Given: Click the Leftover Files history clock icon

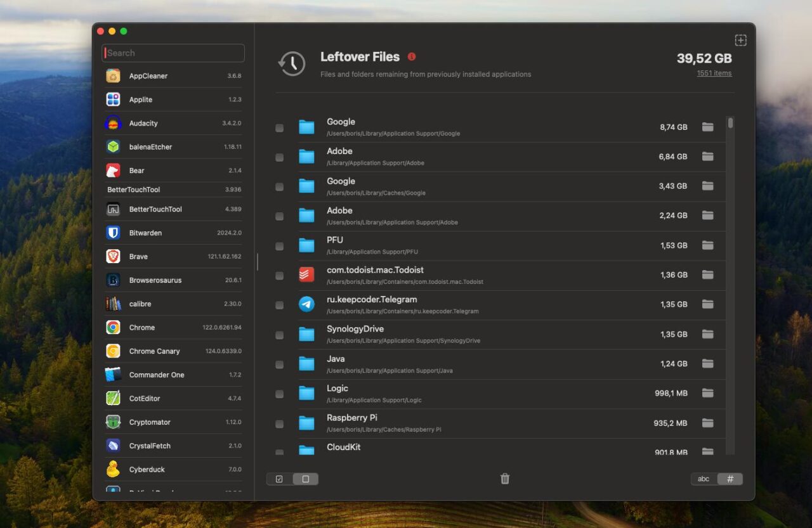Looking at the screenshot, I should click(x=292, y=63).
